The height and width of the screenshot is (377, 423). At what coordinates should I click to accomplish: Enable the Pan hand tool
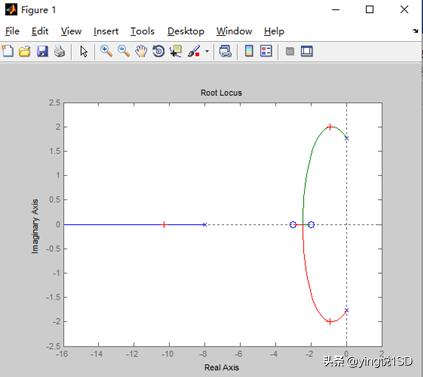(x=141, y=51)
